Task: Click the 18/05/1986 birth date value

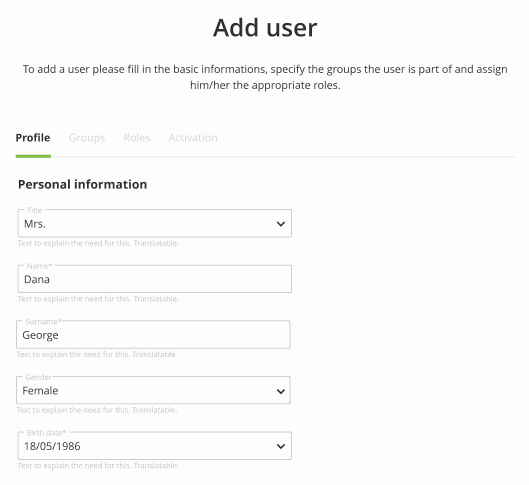Action: click(52, 446)
